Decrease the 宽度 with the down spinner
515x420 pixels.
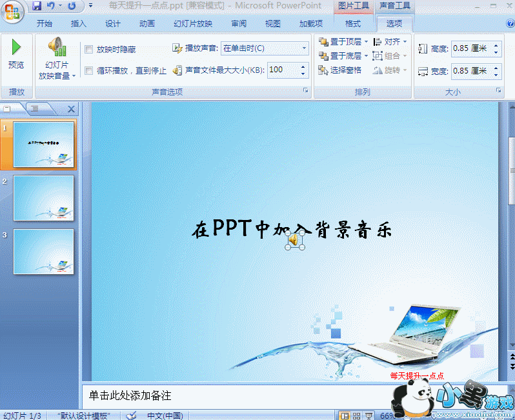pos(496,75)
